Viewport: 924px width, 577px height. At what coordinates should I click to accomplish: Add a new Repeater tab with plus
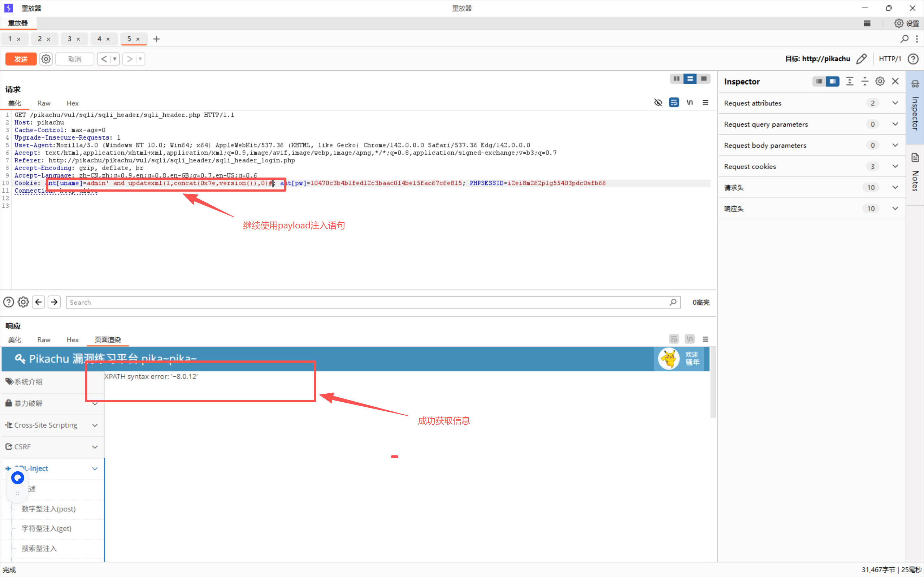click(x=156, y=39)
